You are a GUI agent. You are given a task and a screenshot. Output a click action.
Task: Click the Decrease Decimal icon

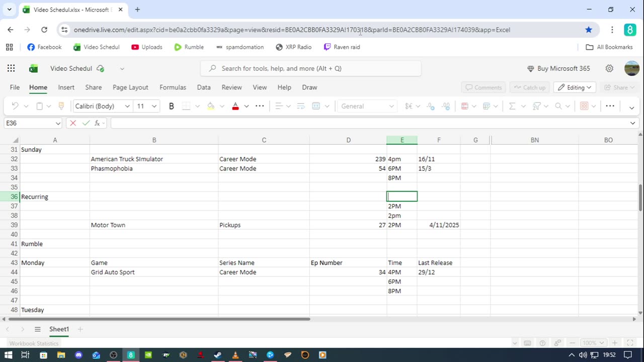[431, 106]
